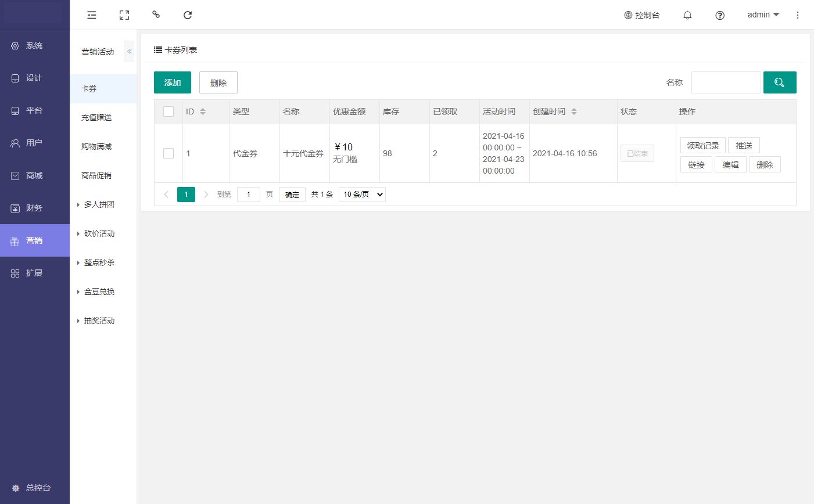Screen dimensions: 814x504
Task: Open the three-dot more options menu
Action: pyautogui.click(x=797, y=15)
